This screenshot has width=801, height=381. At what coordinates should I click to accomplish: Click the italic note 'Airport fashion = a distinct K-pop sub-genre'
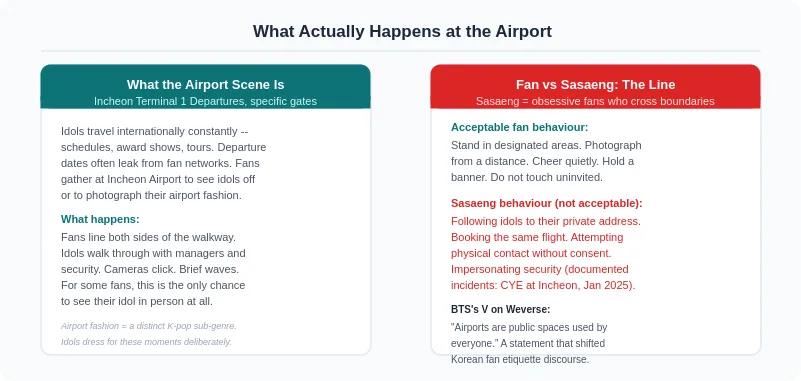point(149,326)
